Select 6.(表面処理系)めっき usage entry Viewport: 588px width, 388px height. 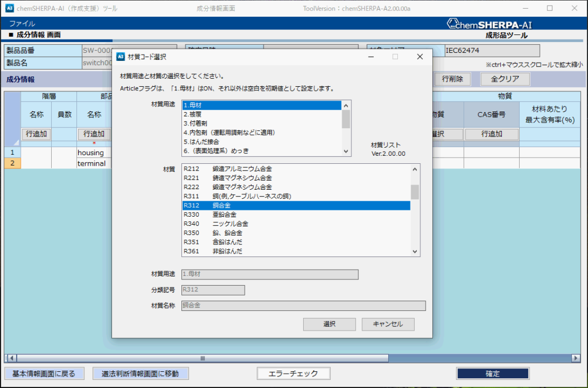[x=262, y=151]
